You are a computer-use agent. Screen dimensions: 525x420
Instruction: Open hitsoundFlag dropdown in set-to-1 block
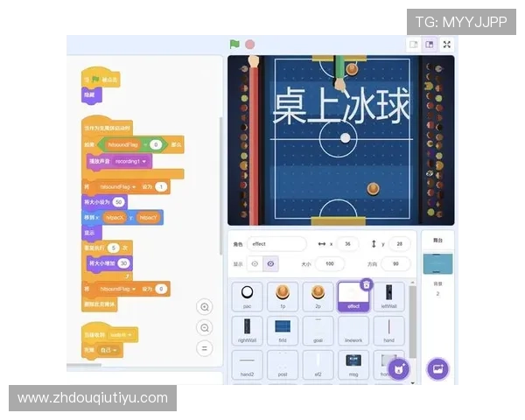pos(116,187)
